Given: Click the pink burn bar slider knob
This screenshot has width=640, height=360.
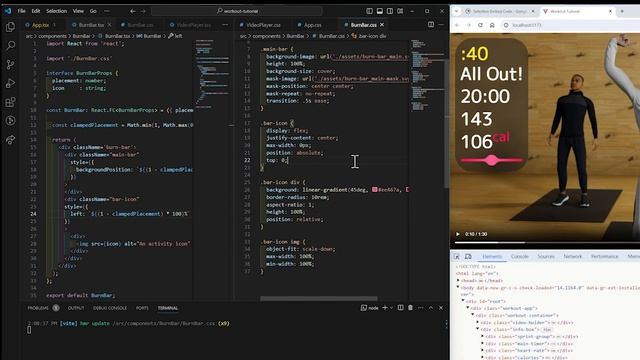Looking at the screenshot, I should [492, 160].
